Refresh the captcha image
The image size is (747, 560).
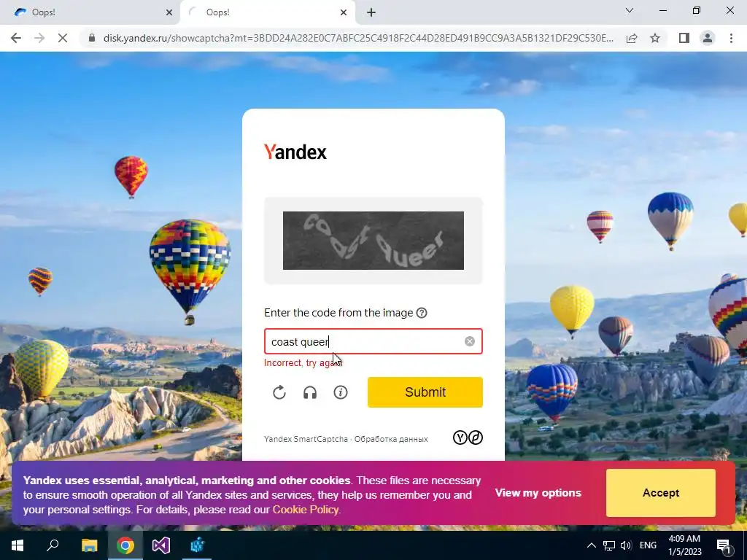(x=279, y=392)
